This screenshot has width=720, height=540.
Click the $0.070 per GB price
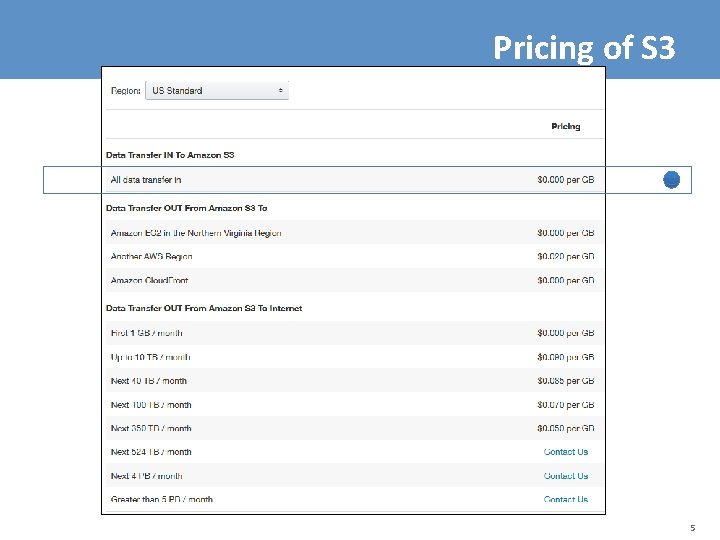[566, 405]
